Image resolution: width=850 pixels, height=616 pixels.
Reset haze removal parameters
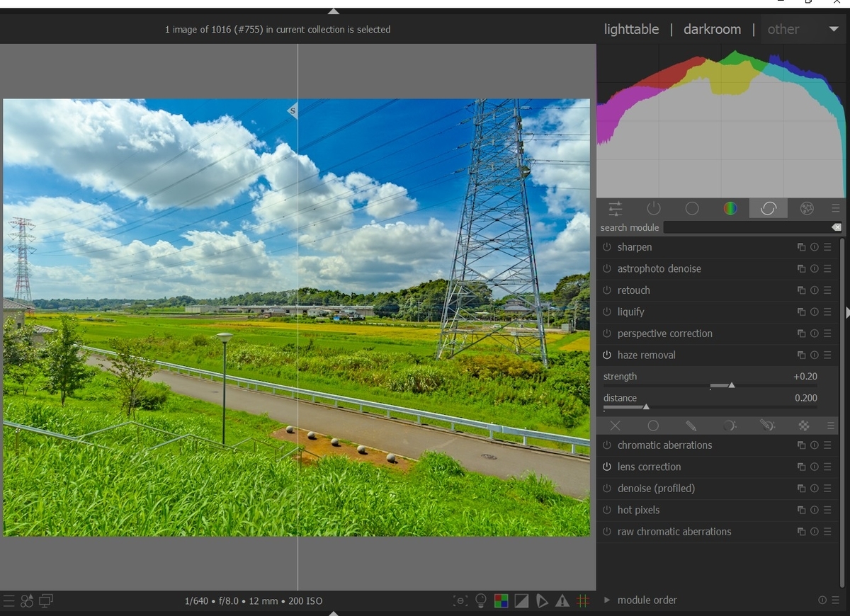click(815, 355)
